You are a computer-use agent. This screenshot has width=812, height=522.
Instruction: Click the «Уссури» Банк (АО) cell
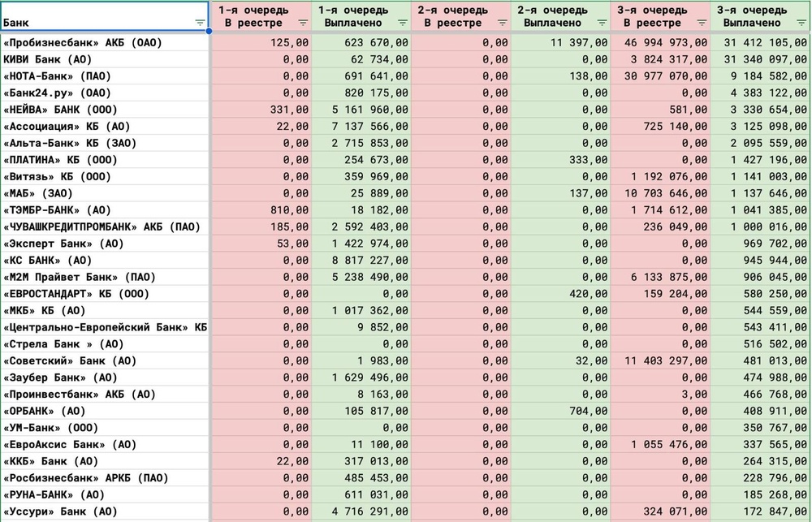104,511
